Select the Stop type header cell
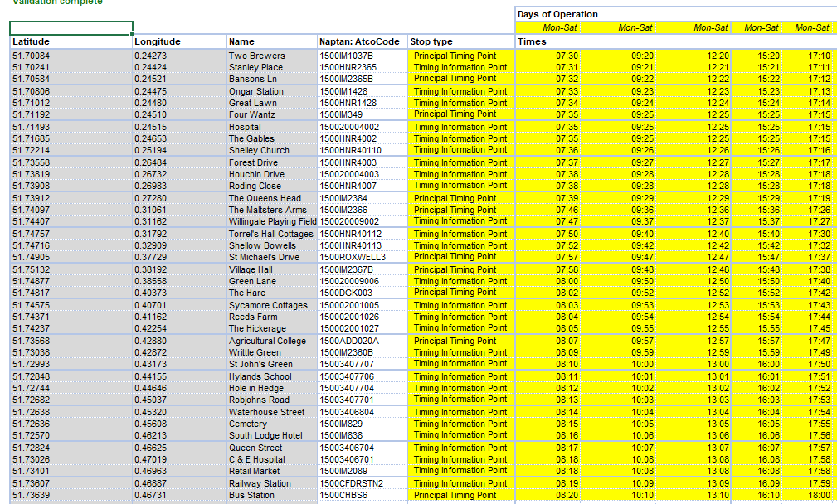The height and width of the screenshot is (504, 837). click(x=460, y=41)
